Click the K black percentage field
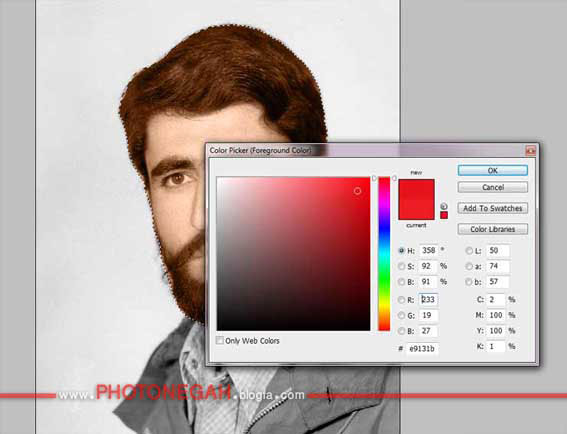 495,346
